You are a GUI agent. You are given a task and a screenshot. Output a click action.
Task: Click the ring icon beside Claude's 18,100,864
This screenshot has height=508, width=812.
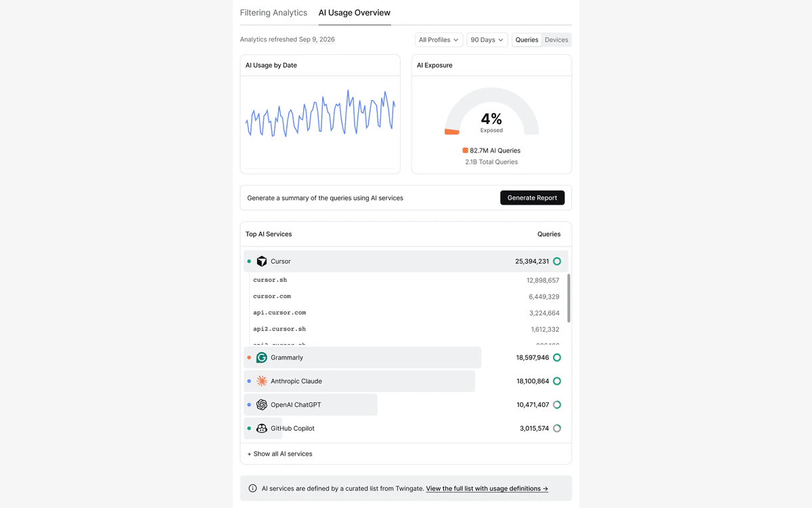click(x=557, y=381)
